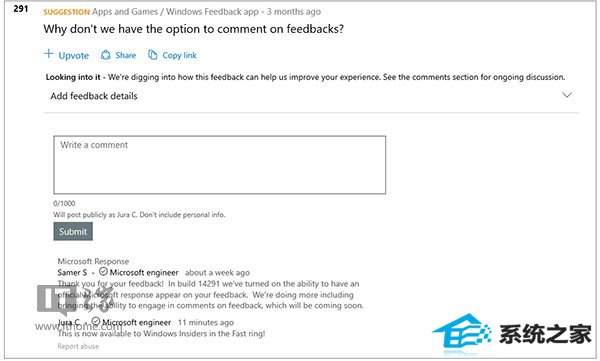600x361 pixels.
Task: Click the Copy link text
Action: pyautogui.click(x=179, y=56)
